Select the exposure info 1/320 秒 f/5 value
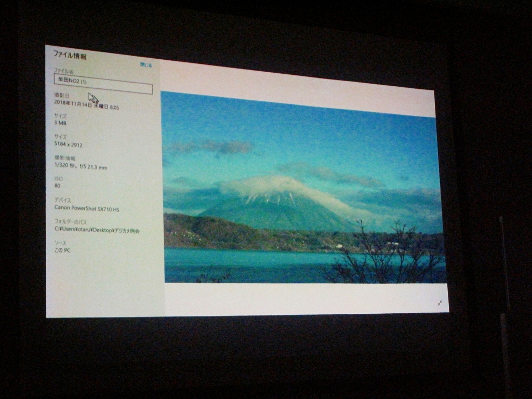This screenshot has height=399, width=532. coord(81,167)
